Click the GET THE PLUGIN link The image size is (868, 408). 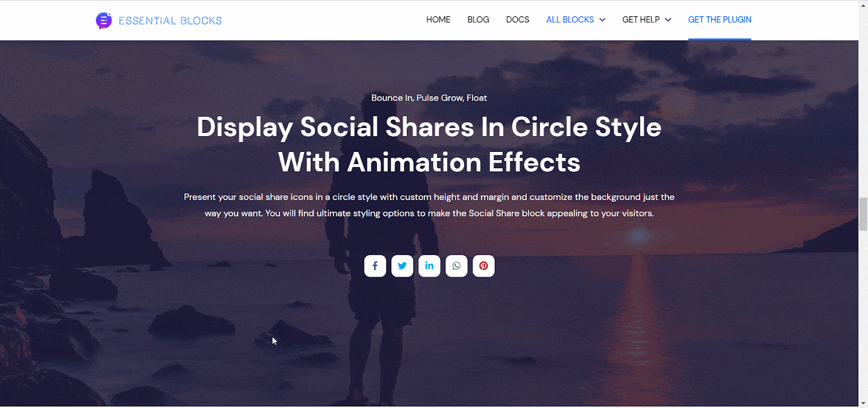[x=720, y=20]
